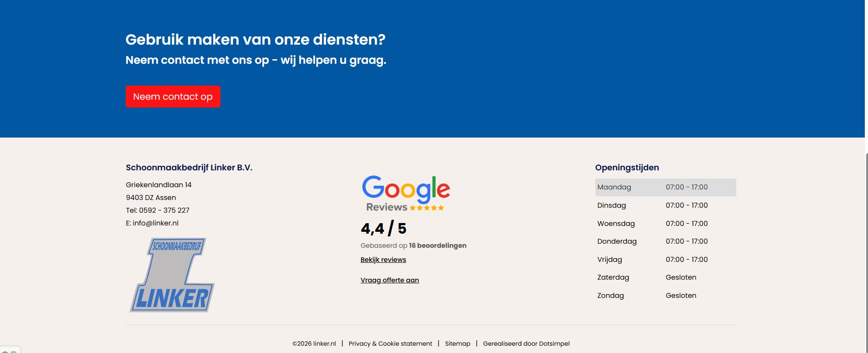Click the phone number 0592 - 375 227
Viewport: 868px width, 353px height.
pos(164,210)
